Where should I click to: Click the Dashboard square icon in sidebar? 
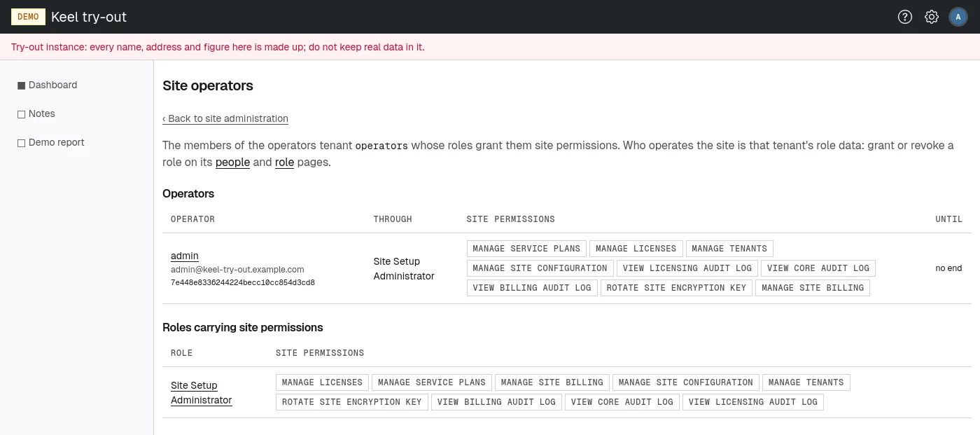click(21, 85)
